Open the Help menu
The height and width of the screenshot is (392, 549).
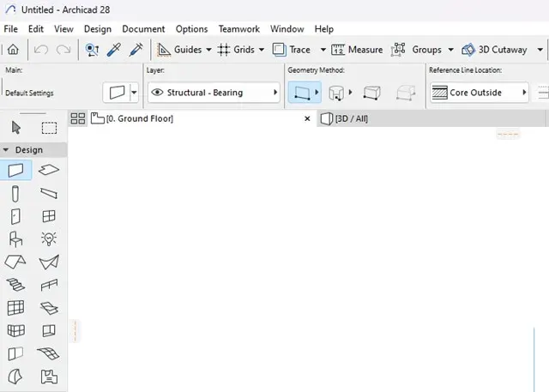pos(324,29)
